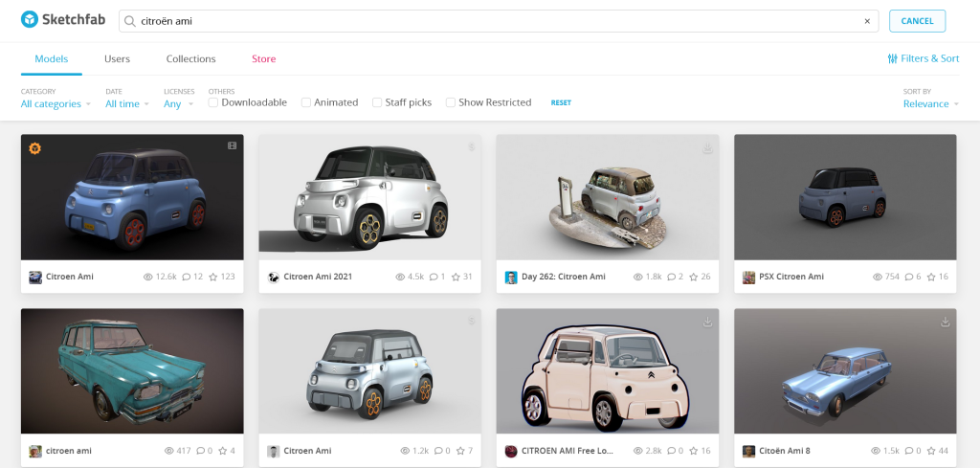Click the animated film icon on the Citroen Ami card
Screen dimensions: 980x468
[x=232, y=146]
